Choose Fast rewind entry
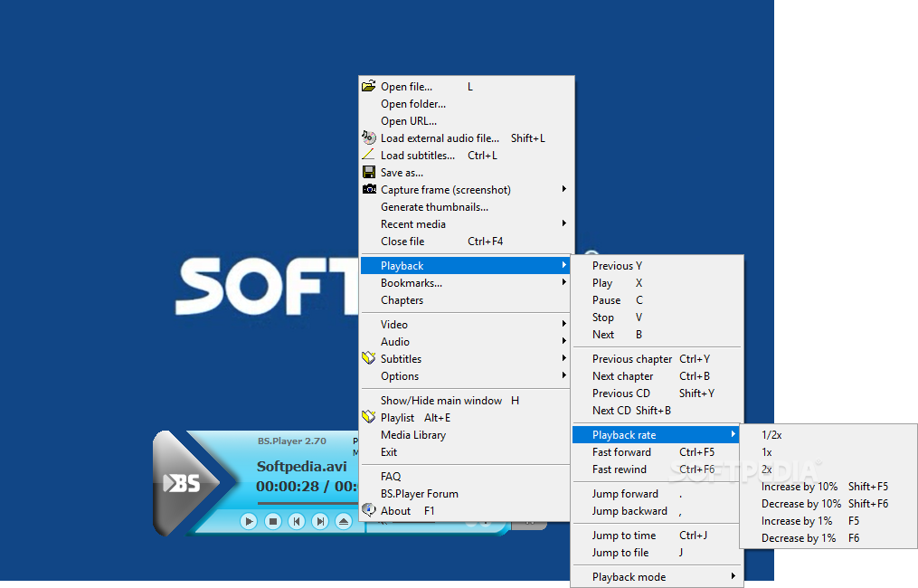The width and height of the screenshot is (918, 588). pyautogui.click(x=657, y=469)
